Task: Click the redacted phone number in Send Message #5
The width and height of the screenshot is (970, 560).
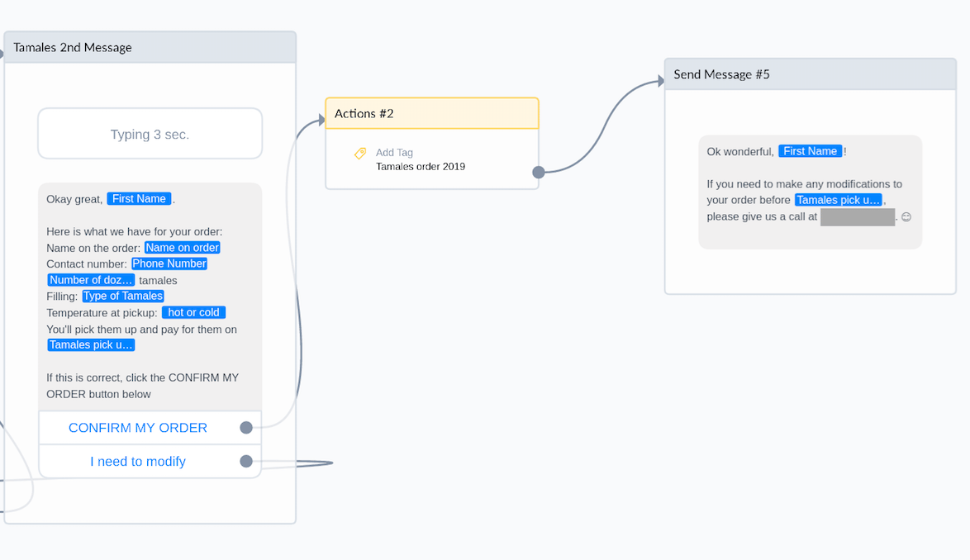Action: point(858,217)
